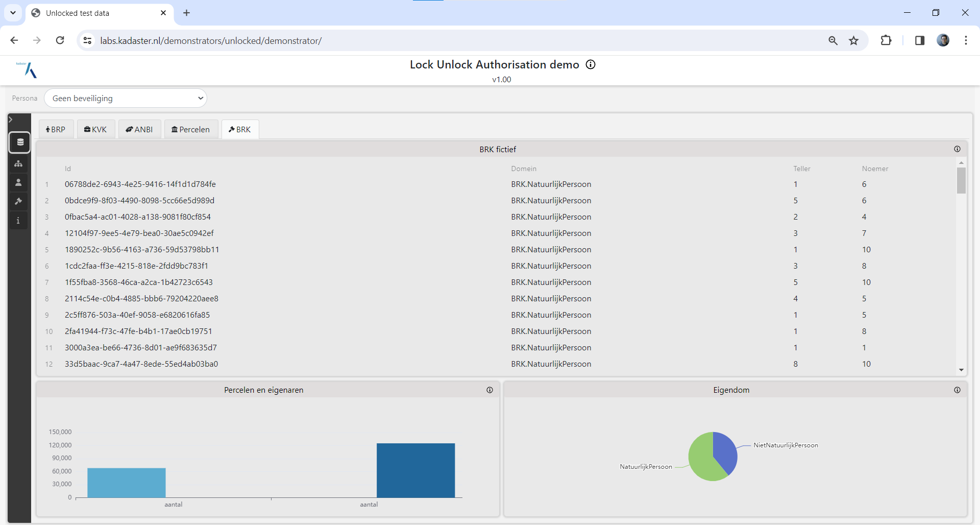
Task: Select row id 0fbac5a4-ac01-4028-a138-9081f80cf854
Action: [138, 217]
